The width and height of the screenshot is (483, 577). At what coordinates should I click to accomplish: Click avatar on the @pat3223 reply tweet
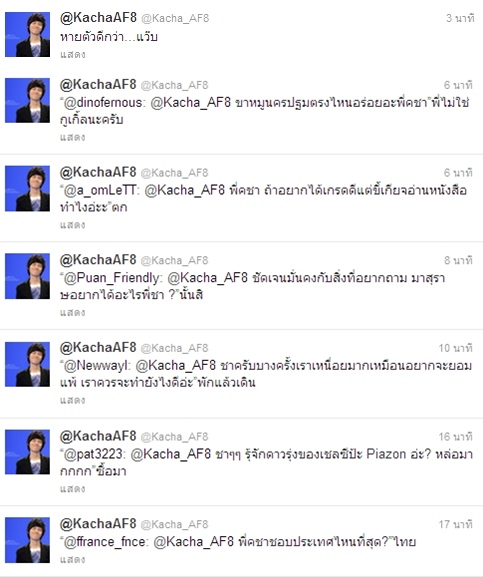27,452
